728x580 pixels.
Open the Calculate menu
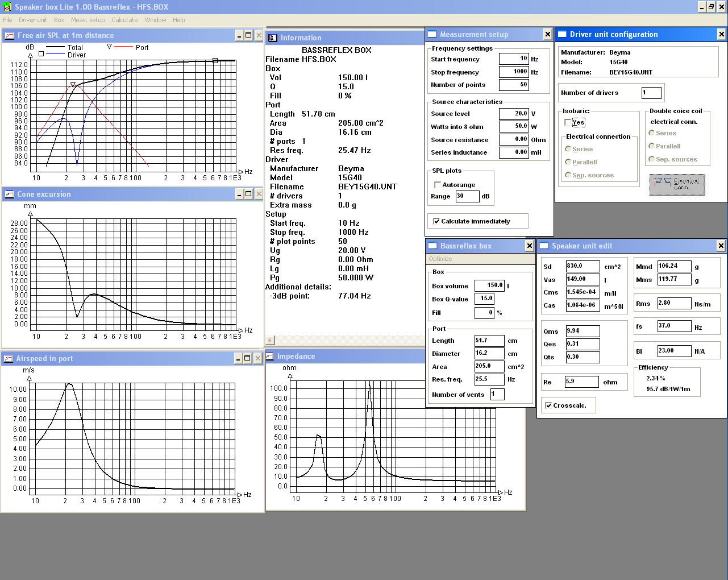coord(124,20)
